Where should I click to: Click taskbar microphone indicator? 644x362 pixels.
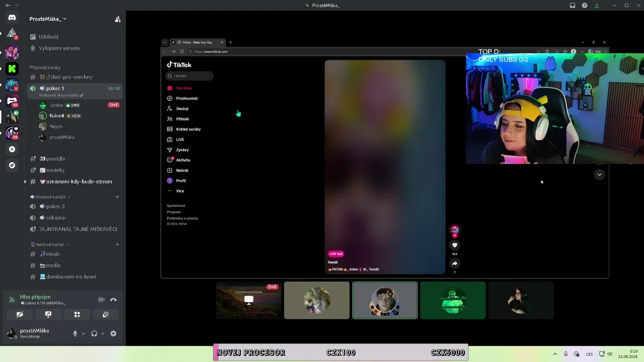[566, 354]
